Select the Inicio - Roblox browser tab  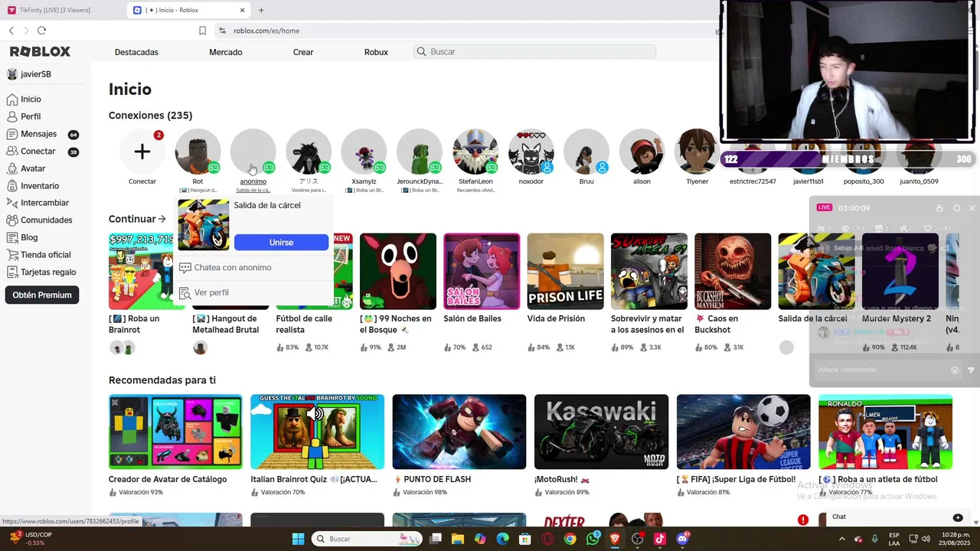tap(189, 10)
